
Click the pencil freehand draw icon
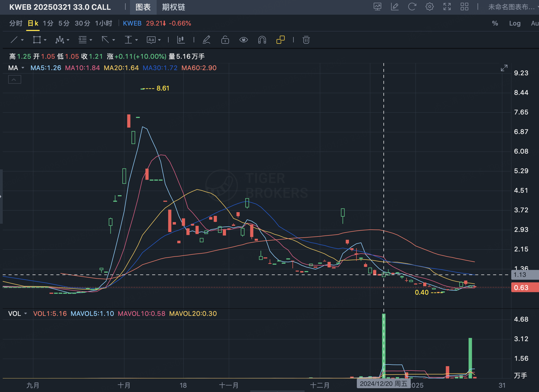[206, 40]
